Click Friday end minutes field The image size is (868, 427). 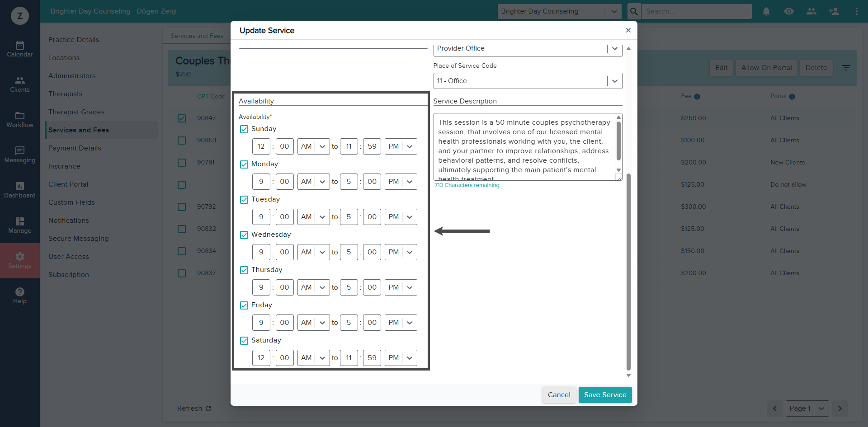pos(372,323)
